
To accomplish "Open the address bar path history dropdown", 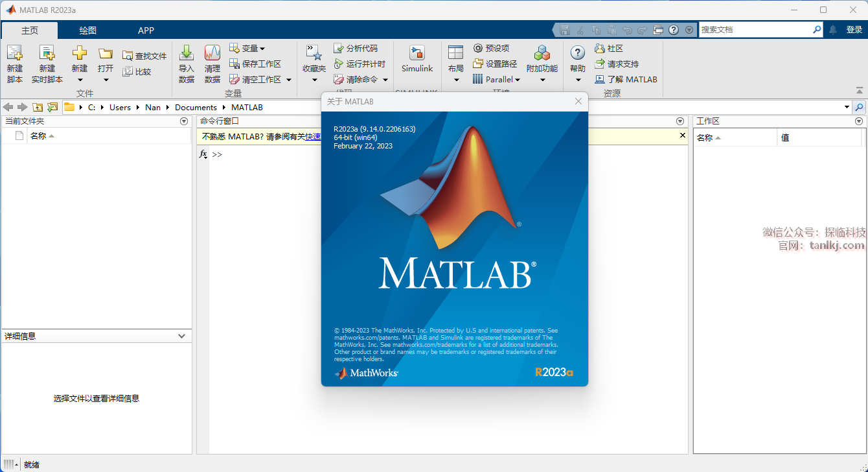I will pyautogui.click(x=847, y=107).
